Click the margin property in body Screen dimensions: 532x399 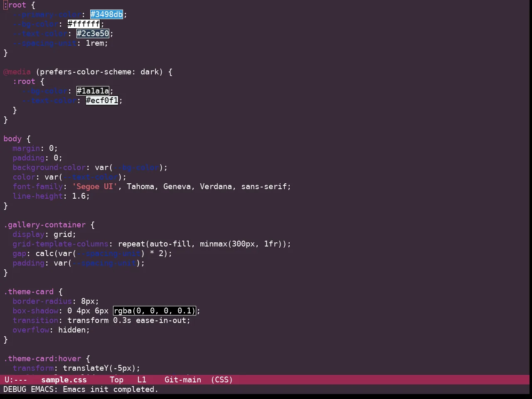point(26,148)
